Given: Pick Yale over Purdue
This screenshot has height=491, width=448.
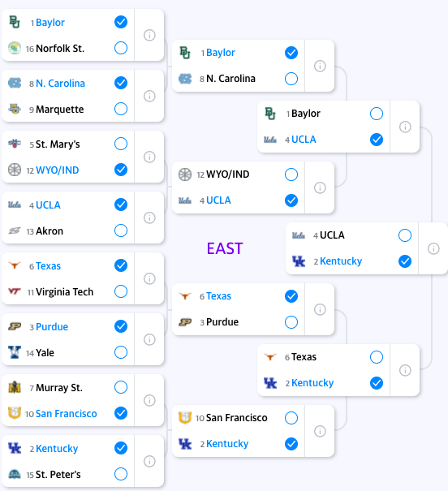Looking at the screenshot, I should click(121, 352).
